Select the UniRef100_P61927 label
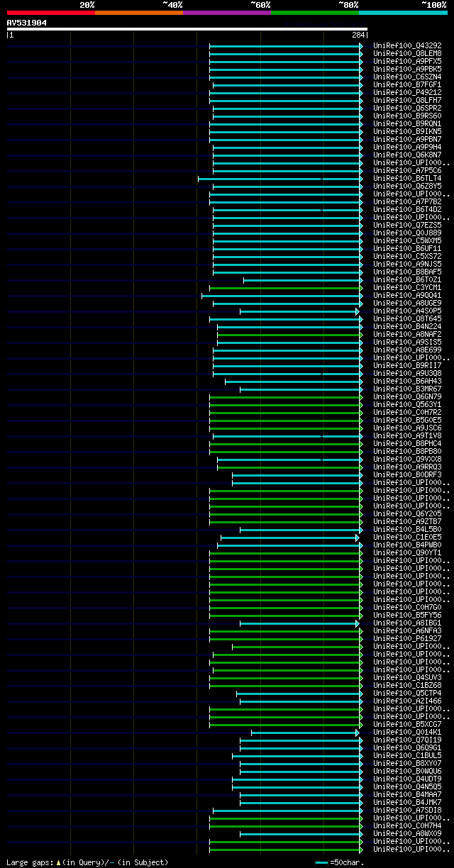The height and width of the screenshot is (868, 454). 407,638
